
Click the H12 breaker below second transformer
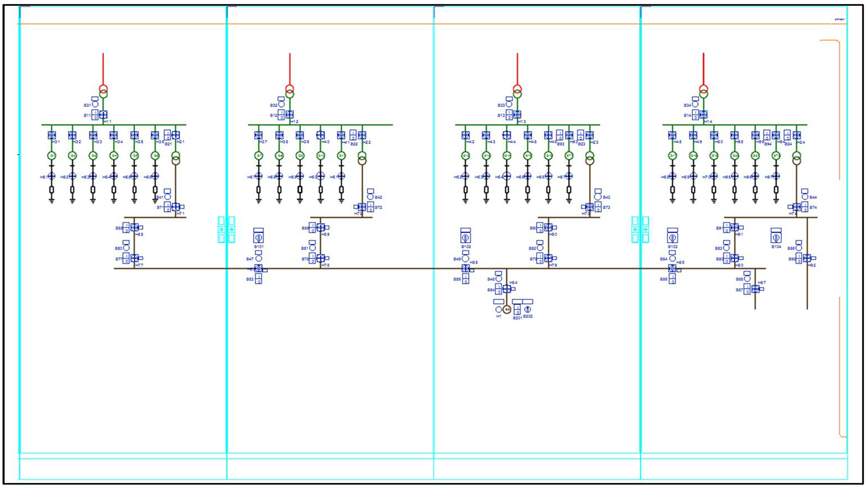289,114
